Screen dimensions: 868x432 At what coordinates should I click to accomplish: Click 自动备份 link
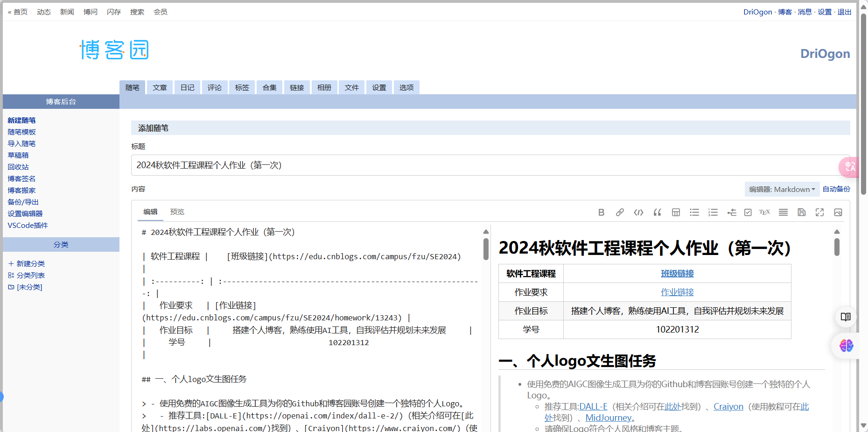pos(836,189)
